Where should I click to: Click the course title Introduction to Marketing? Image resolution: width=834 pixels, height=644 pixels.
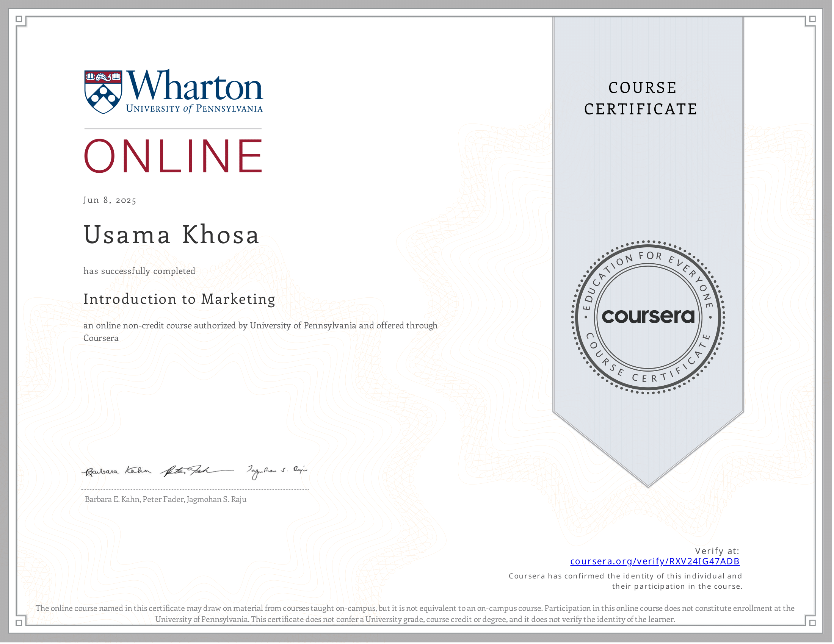click(179, 300)
